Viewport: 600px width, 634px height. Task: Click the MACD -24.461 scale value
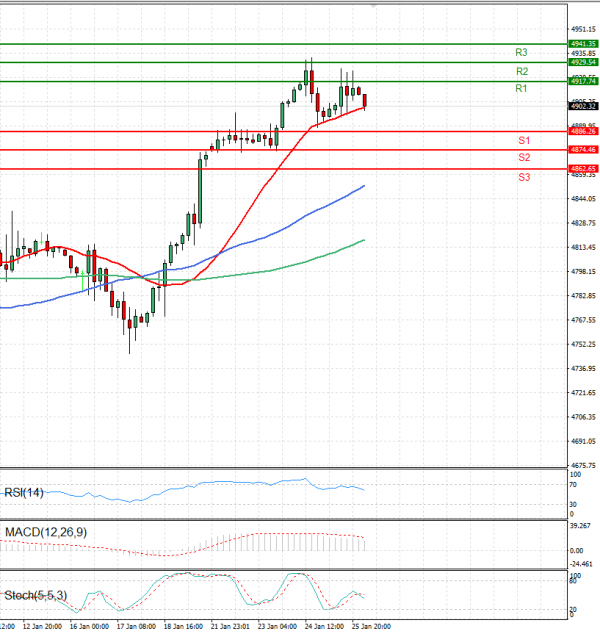point(581,564)
